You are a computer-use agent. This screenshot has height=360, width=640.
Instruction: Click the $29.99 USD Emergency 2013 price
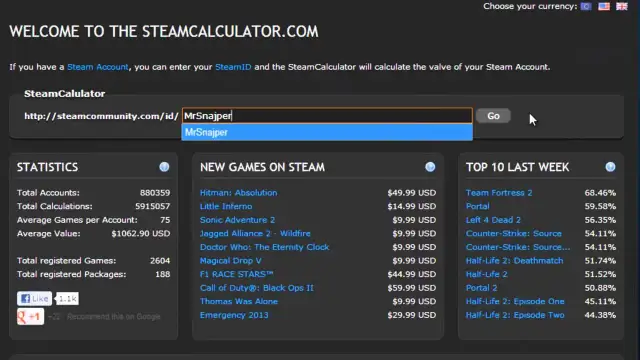pyautogui.click(x=411, y=315)
